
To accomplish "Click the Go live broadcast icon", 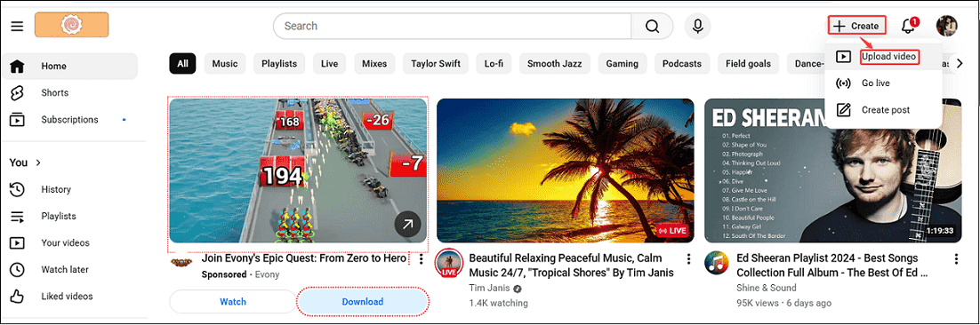I will tap(844, 83).
